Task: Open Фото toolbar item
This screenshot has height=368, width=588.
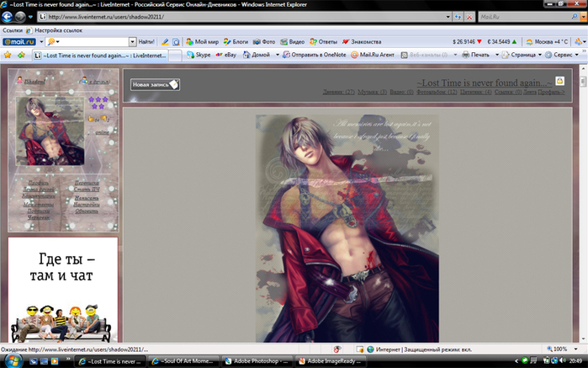Action: [264, 41]
